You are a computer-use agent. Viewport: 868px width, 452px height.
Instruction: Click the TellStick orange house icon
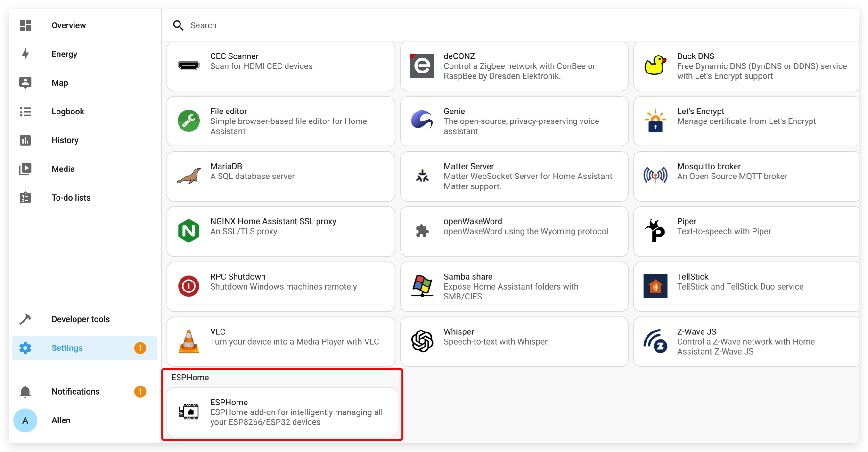[x=655, y=286]
